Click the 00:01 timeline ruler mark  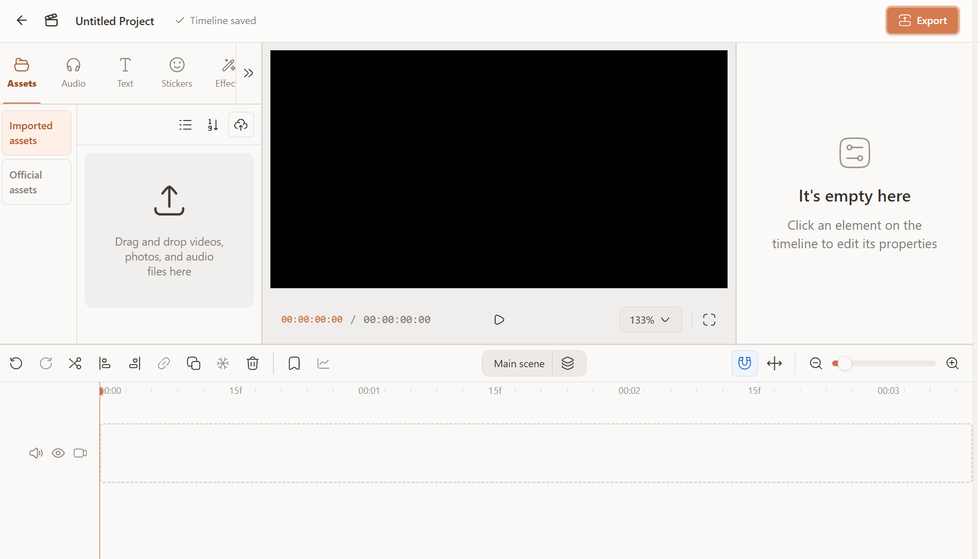[x=369, y=391]
